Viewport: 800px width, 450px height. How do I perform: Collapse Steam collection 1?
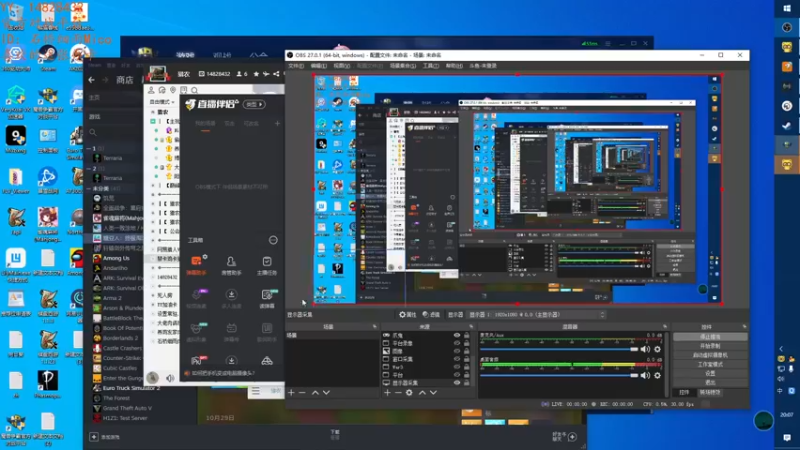pyautogui.click(x=89, y=148)
